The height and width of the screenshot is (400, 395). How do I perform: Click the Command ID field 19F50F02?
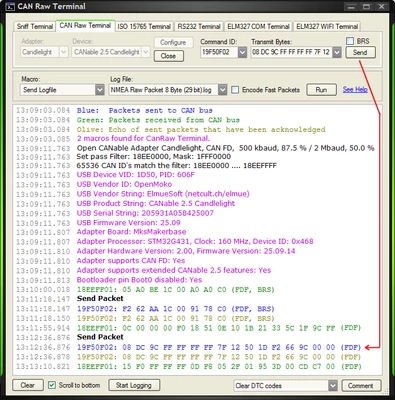(219, 52)
